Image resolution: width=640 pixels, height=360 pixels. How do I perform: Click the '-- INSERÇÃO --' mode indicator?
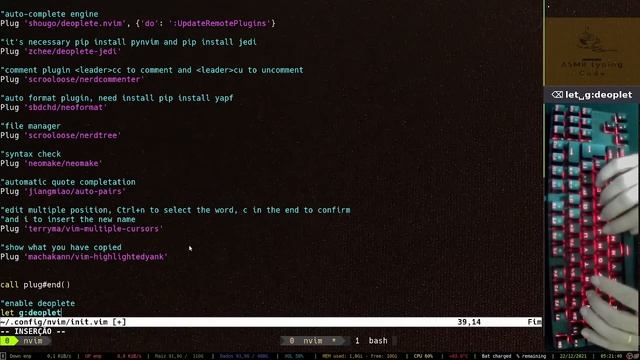(33, 331)
